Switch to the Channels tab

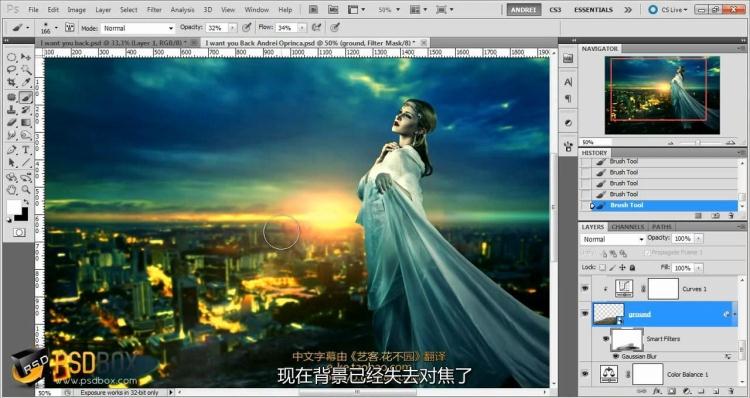click(628, 227)
